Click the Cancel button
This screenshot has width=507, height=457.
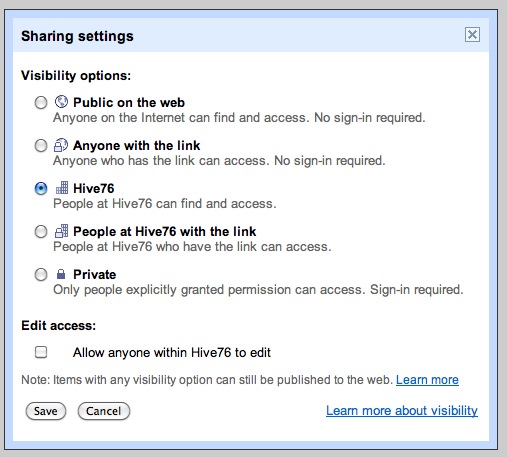point(104,411)
